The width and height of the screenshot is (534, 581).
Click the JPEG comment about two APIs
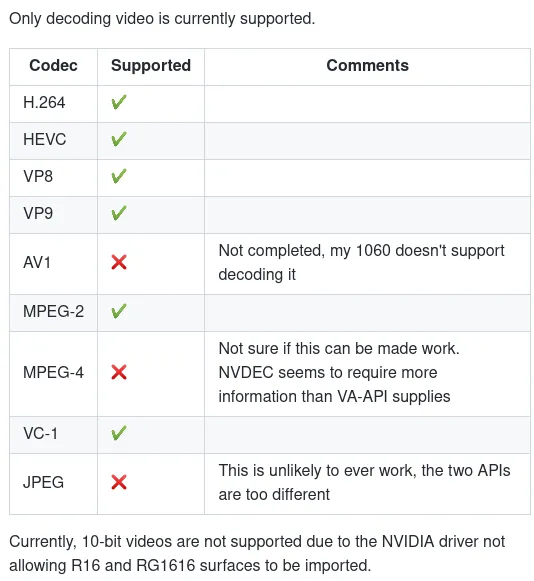(364, 482)
